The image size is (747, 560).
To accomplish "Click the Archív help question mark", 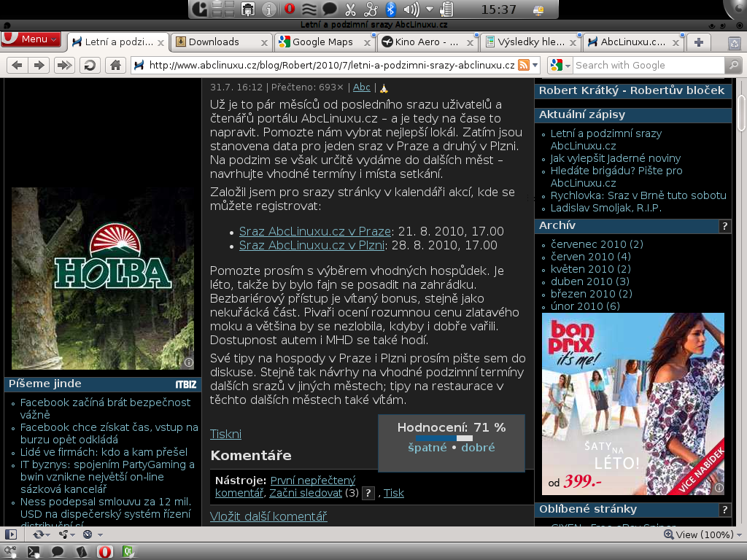I will (724, 226).
